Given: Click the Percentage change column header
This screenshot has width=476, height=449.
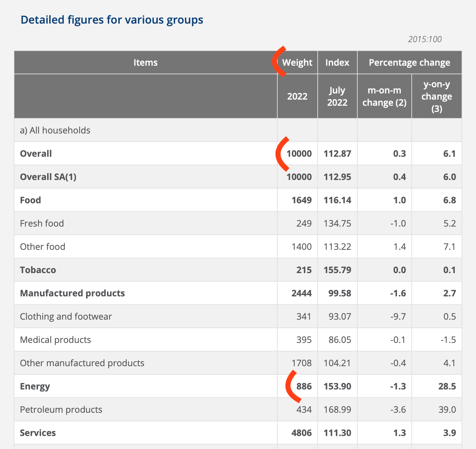Looking at the screenshot, I should [x=409, y=63].
